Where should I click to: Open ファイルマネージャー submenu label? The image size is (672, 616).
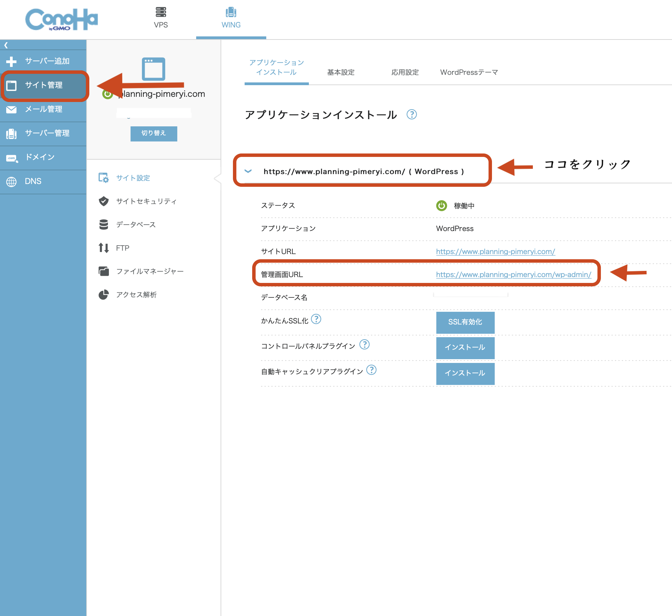click(150, 271)
